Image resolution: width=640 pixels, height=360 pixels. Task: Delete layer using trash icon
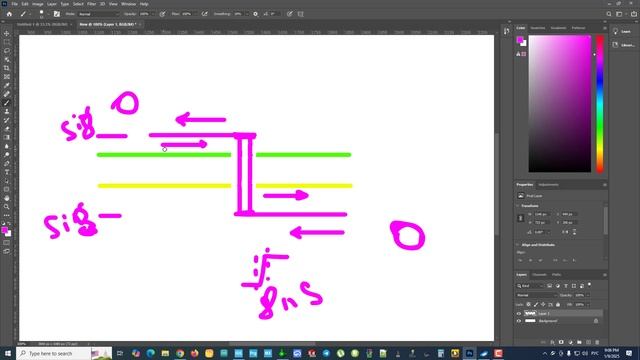[x=597, y=342]
